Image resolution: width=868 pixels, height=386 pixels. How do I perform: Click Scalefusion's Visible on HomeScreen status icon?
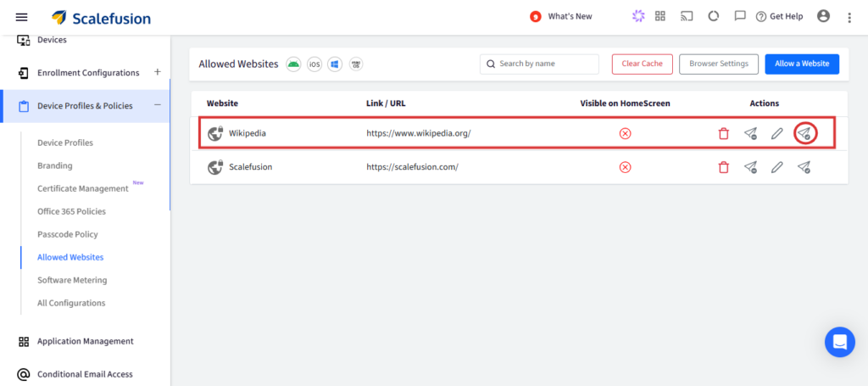tap(625, 166)
